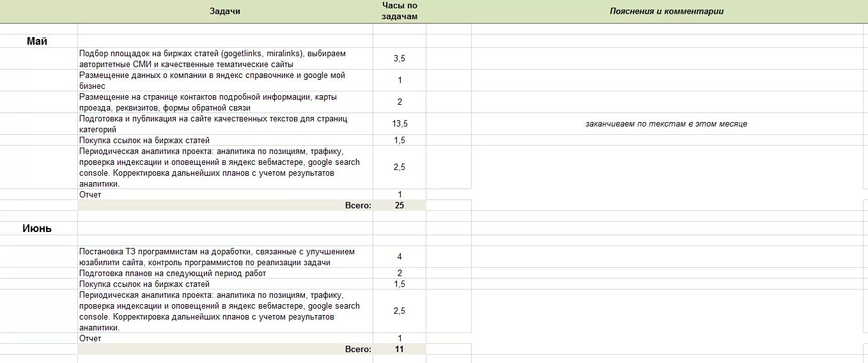The height and width of the screenshot is (363, 868).
Task: Select the "Часы по задачам" header cell
Action: [399, 11]
